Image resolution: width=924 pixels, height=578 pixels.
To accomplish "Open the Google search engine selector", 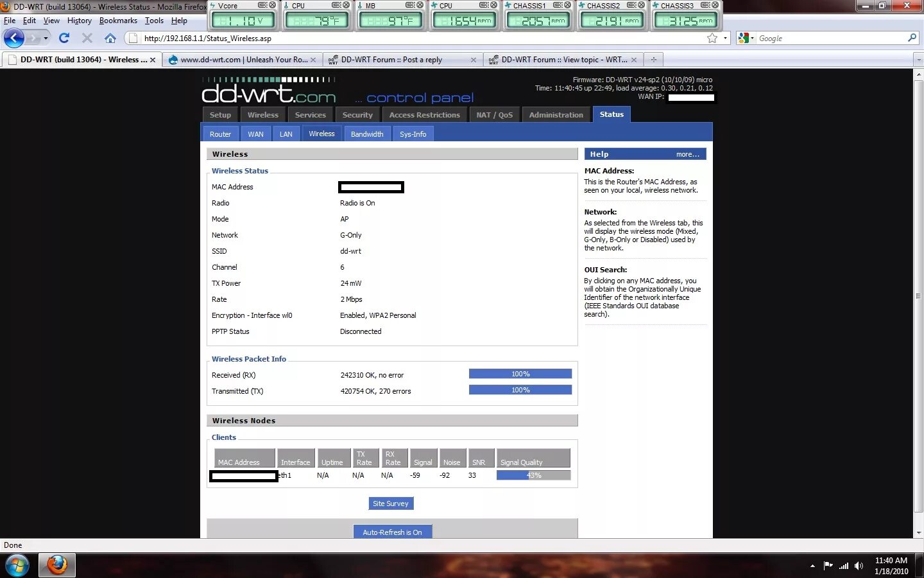I will point(746,39).
